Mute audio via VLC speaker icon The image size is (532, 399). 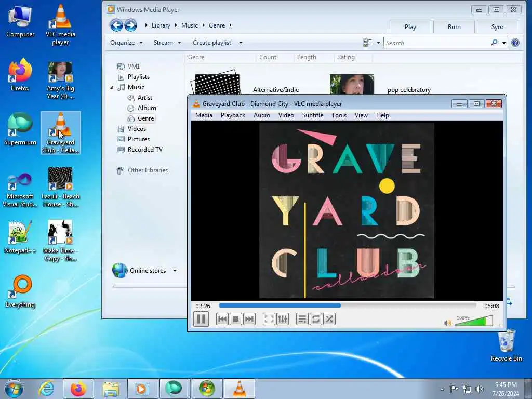pos(448,323)
